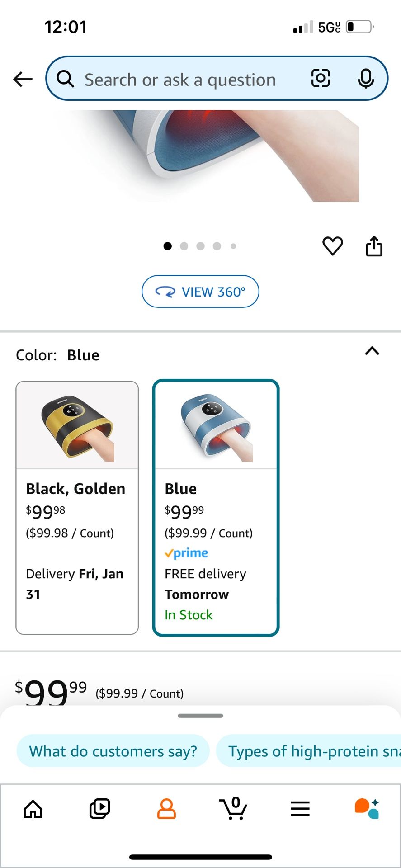
Task: Go to Home tab icon
Action: tap(33, 809)
